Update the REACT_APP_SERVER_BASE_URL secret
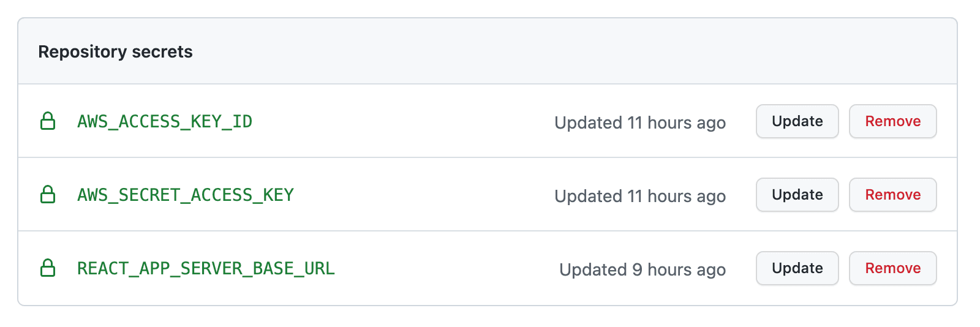The width and height of the screenshot is (980, 327). (797, 268)
